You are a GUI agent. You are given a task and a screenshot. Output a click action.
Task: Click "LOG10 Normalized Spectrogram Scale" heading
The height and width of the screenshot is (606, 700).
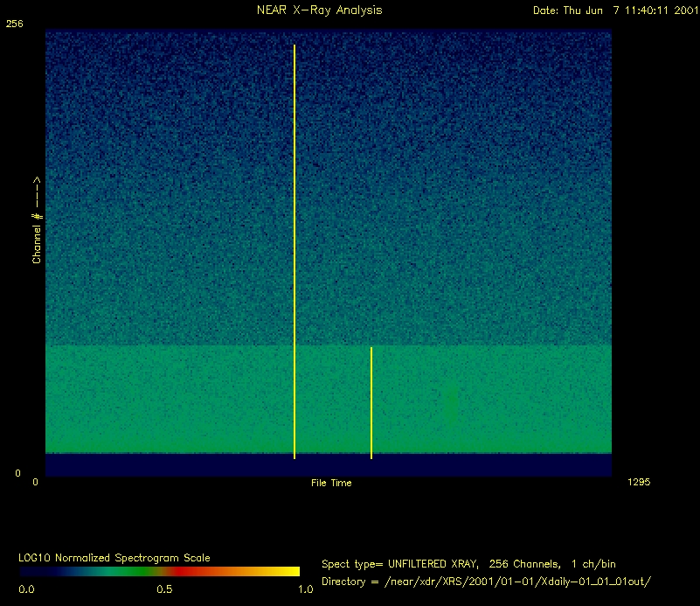point(114,557)
